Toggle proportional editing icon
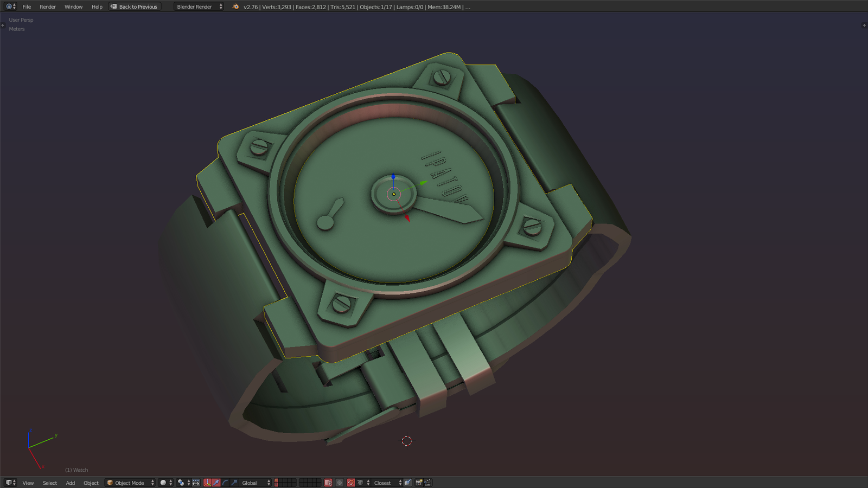868x488 pixels. (340, 483)
